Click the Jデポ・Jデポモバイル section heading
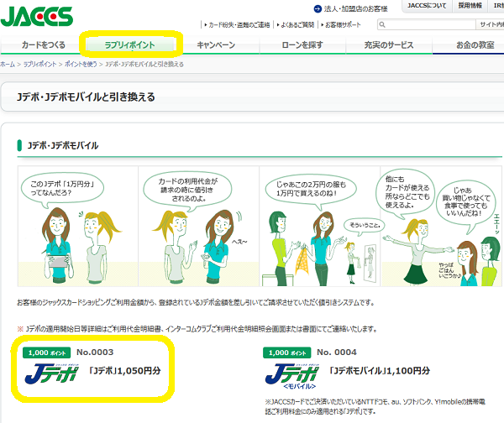This screenshot has width=504, height=423. pos(63,145)
